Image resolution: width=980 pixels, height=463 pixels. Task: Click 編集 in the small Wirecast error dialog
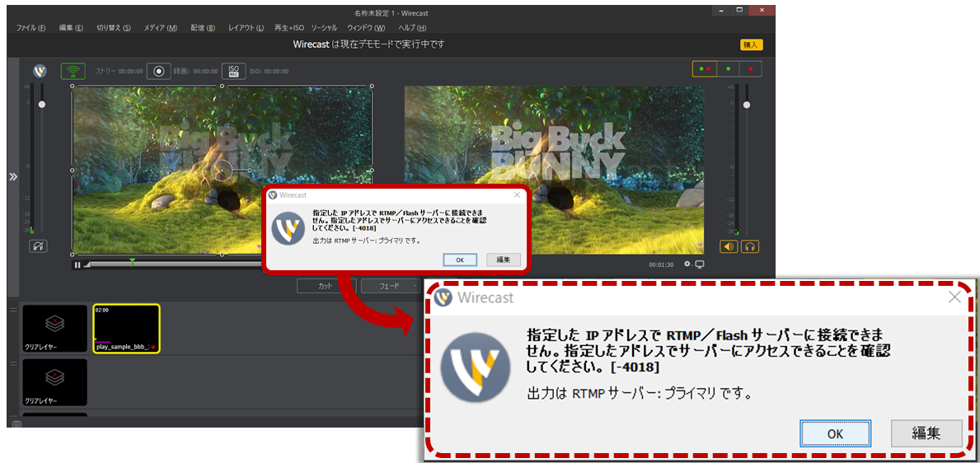click(504, 260)
